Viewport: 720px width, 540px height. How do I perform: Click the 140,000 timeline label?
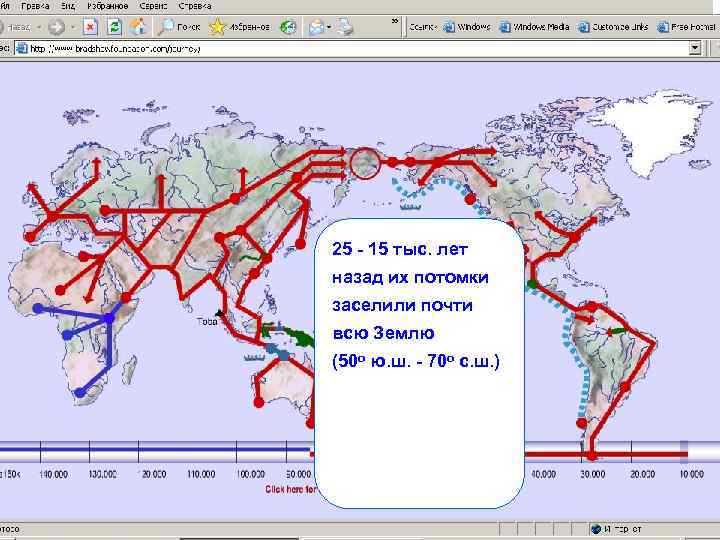53,474
